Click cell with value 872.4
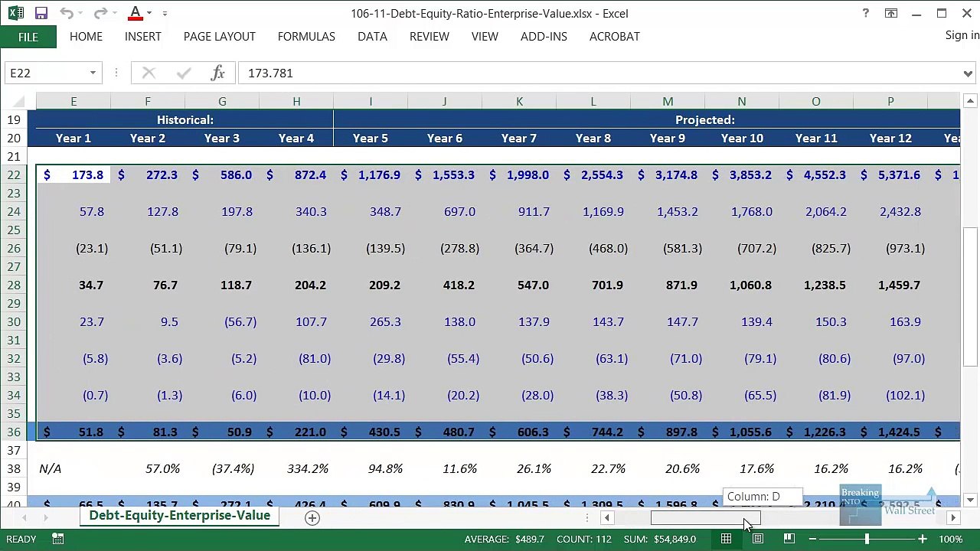This screenshot has height=551, width=980. click(296, 174)
